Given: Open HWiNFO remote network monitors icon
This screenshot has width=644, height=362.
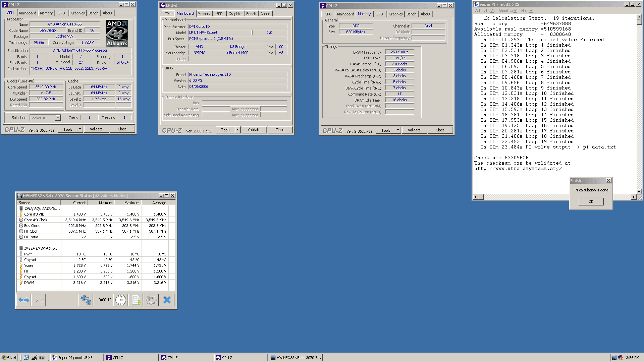Looking at the screenshot, I should point(86,300).
